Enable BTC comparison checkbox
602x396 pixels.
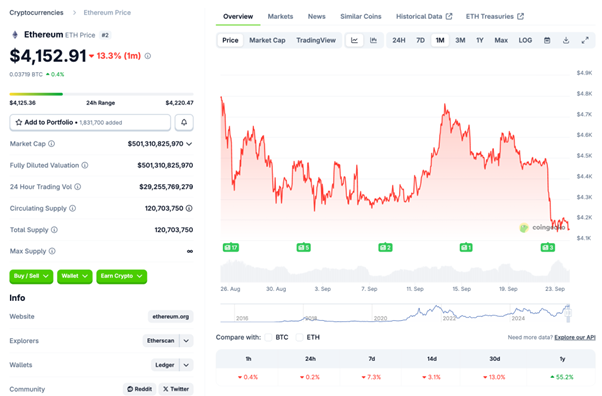point(268,337)
